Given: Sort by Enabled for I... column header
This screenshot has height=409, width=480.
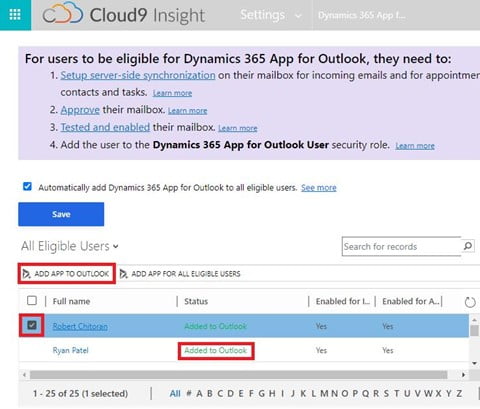Looking at the screenshot, I should coord(343,301).
